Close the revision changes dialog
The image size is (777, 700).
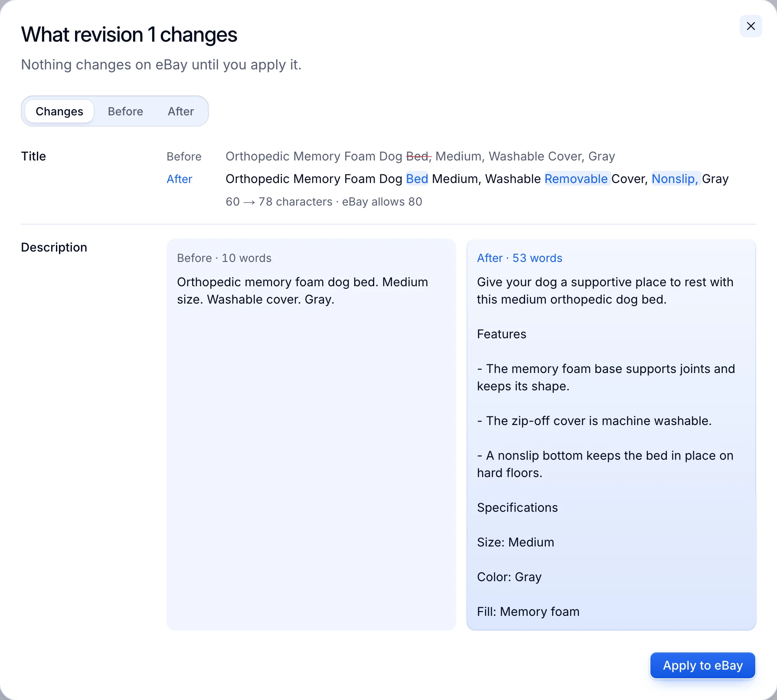pyautogui.click(x=751, y=26)
